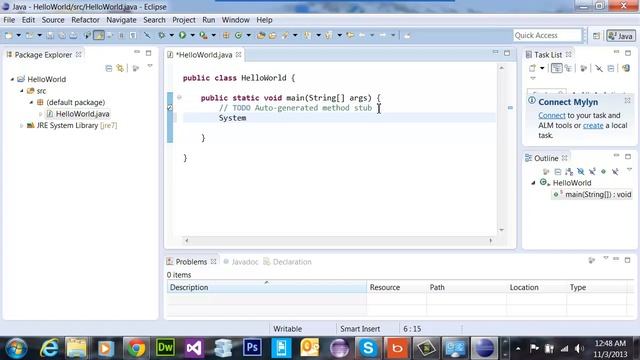Click Collapse All icon in Task List toolbar
Screen dimensions: 640x360
click(611, 68)
